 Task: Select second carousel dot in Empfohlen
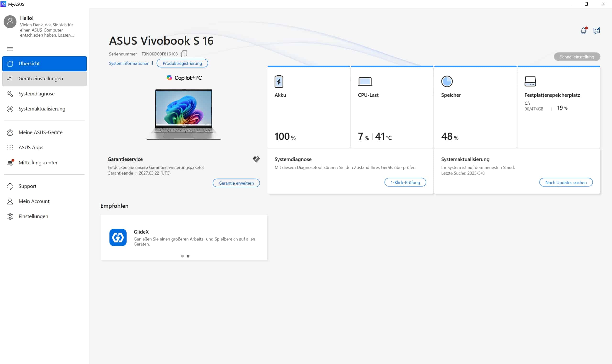click(x=188, y=256)
